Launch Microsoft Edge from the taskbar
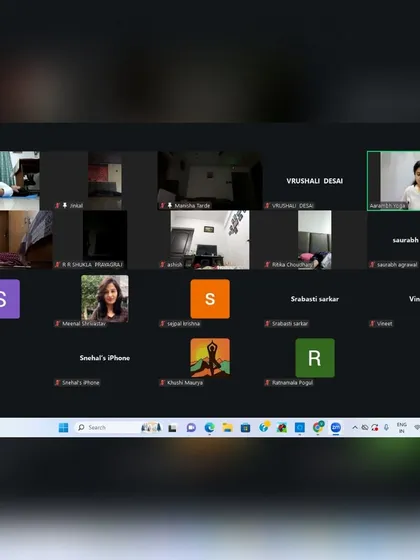Screen dimensions: 420x560 click(x=210, y=428)
